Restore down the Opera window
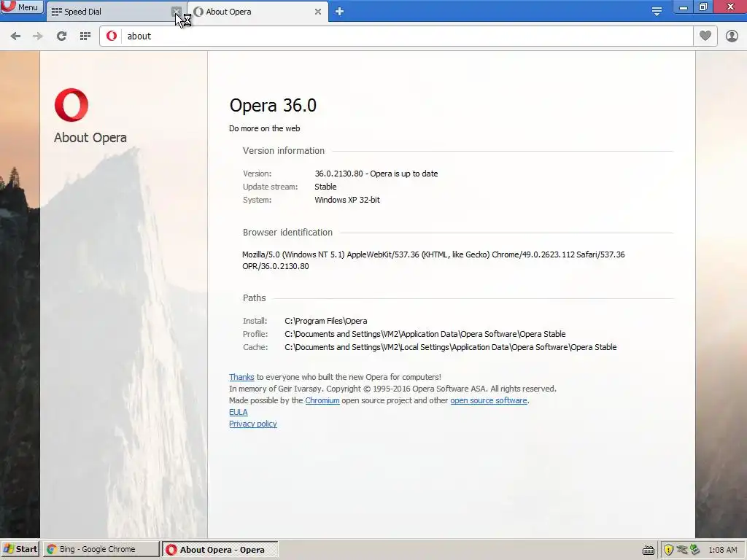 (703, 7)
